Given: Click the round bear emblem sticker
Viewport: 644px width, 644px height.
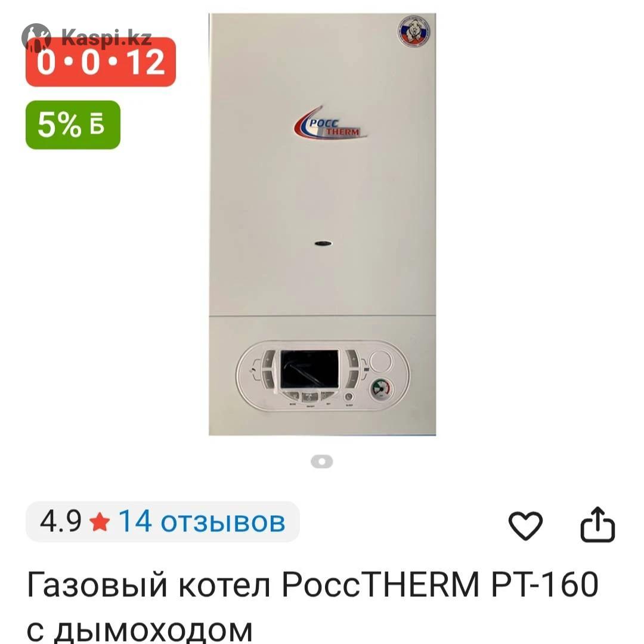Looking at the screenshot, I should pos(414,32).
